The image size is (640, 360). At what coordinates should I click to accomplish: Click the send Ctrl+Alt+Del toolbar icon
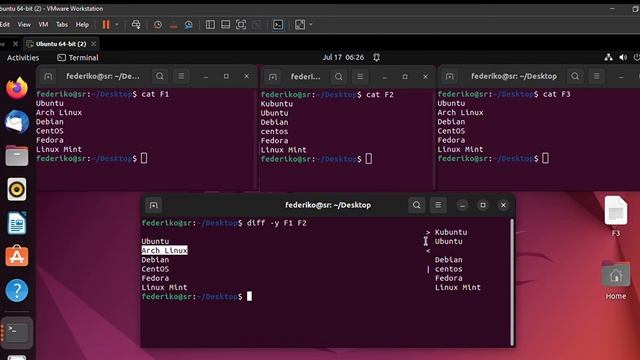click(136, 25)
